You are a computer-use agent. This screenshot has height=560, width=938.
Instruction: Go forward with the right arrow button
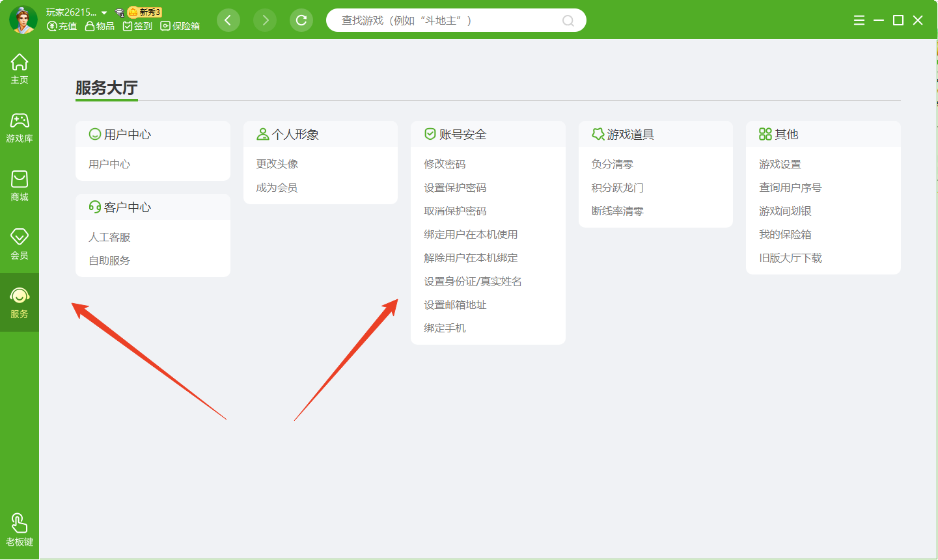pyautogui.click(x=265, y=20)
